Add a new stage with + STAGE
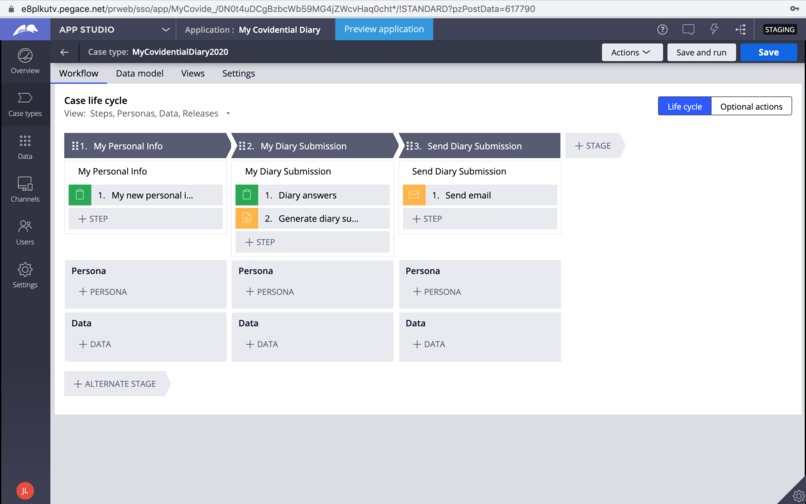 coord(594,146)
